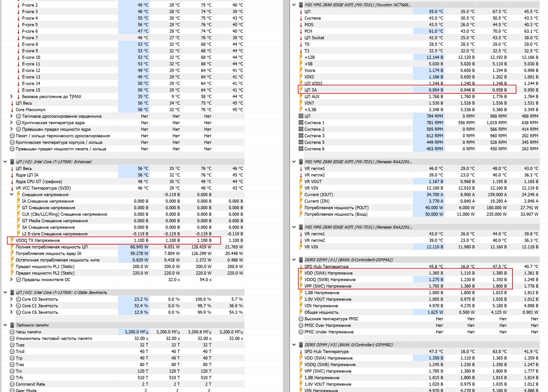Click fan icon next to Система 1

click(x=301, y=123)
